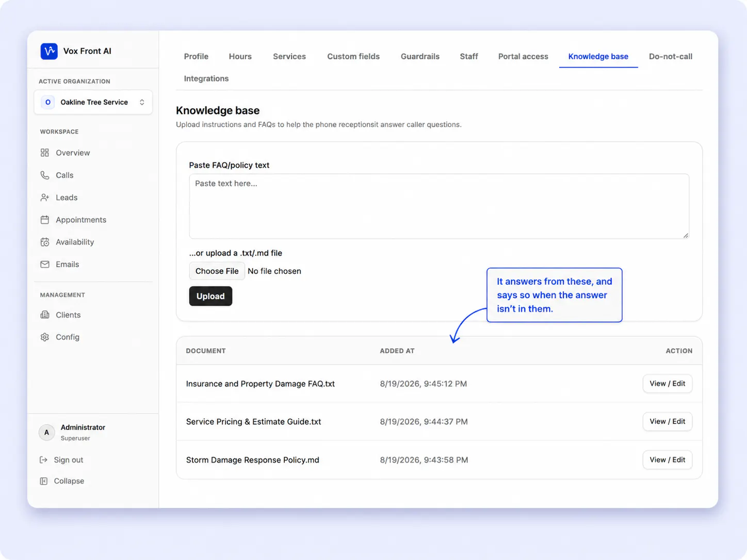Expand the organization switcher chevrons
747x560 pixels.
[x=142, y=102]
